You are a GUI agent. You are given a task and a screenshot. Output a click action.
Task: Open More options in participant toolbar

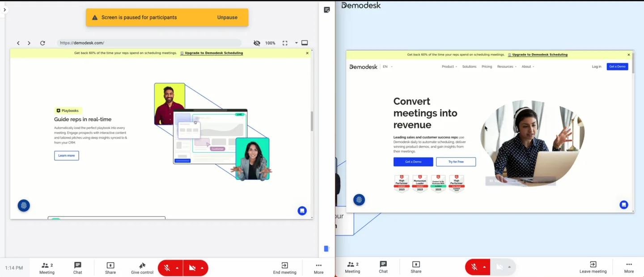pos(629,268)
